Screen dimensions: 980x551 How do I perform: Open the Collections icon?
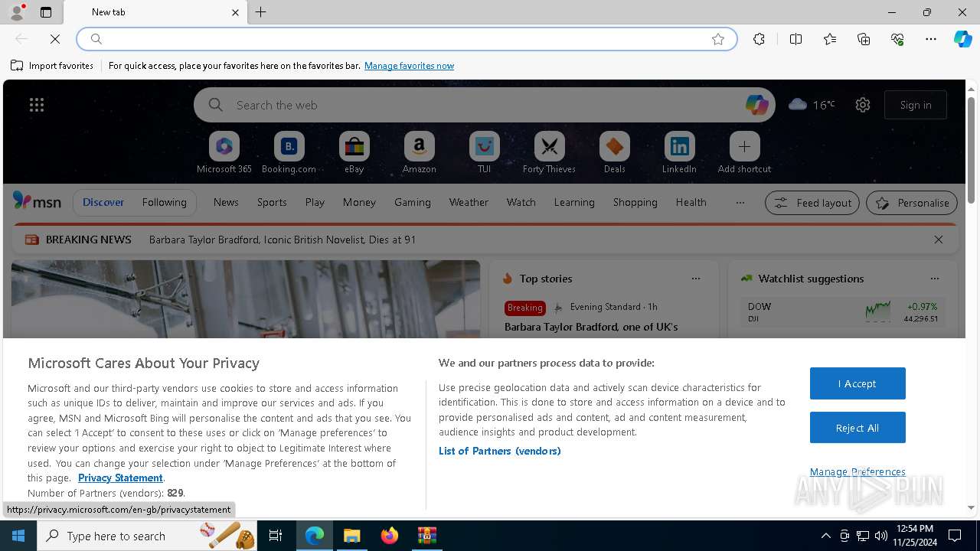(864, 39)
